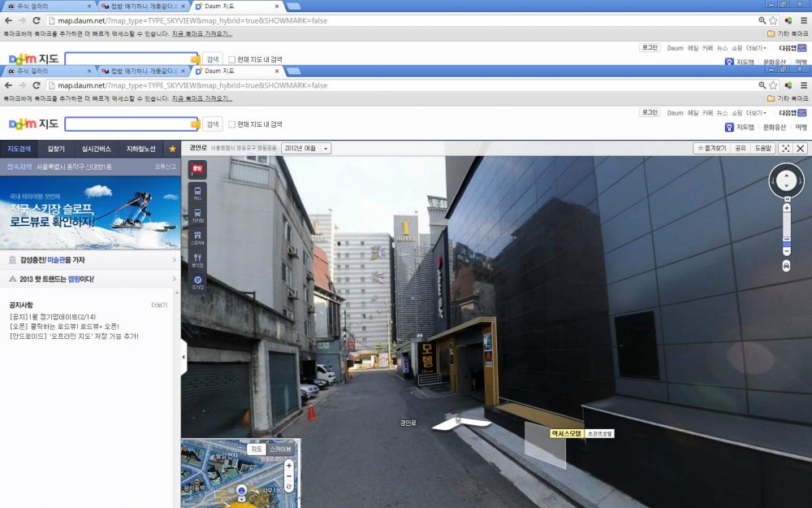Switch to the 지도검색 tab
Screen dimensions: 812x508
click(x=19, y=149)
